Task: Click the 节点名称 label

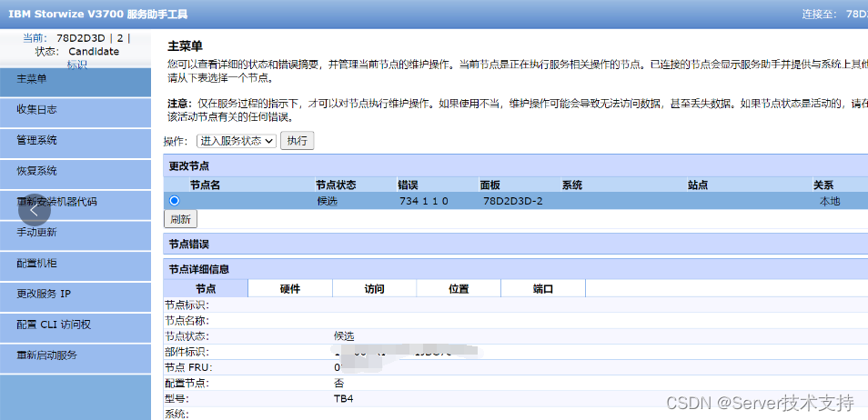Action: coord(187,320)
